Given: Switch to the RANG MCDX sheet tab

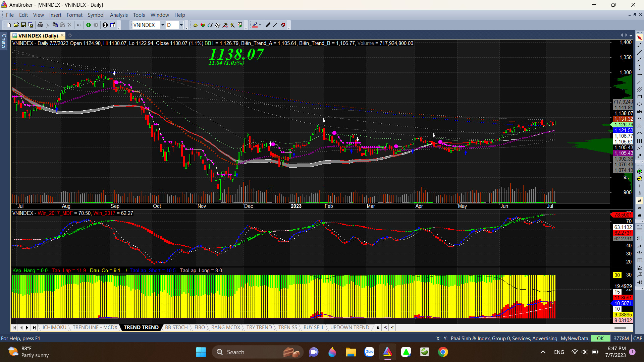Looking at the screenshot, I should pyautogui.click(x=226, y=327).
